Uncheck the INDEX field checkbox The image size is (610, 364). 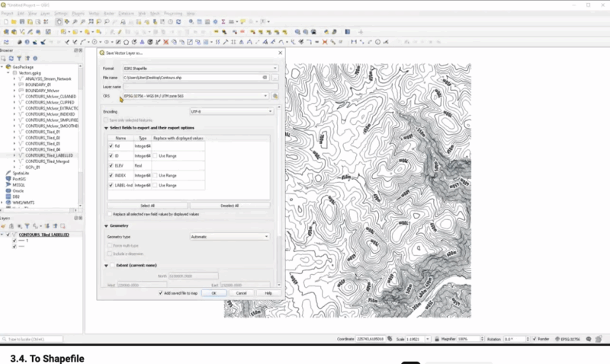[x=111, y=176]
